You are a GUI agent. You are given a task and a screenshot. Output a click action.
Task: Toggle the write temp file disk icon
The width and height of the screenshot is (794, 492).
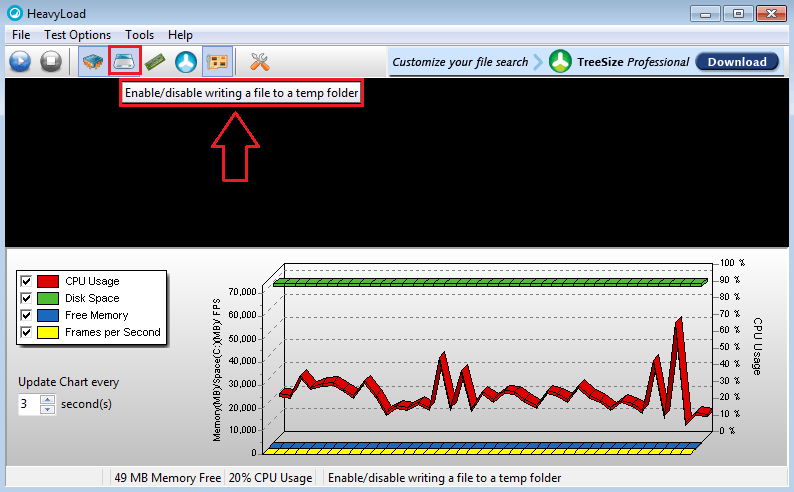[124, 61]
